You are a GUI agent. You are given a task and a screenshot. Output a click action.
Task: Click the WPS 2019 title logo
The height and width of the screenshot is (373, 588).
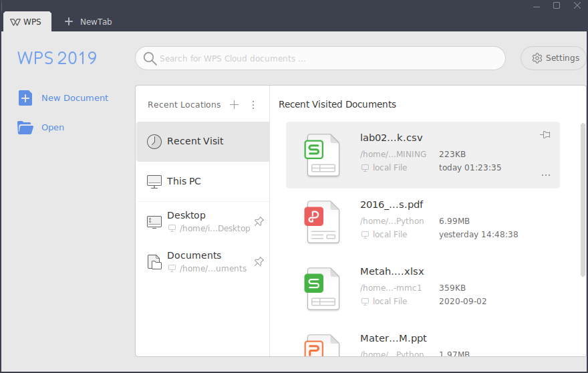[57, 58]
